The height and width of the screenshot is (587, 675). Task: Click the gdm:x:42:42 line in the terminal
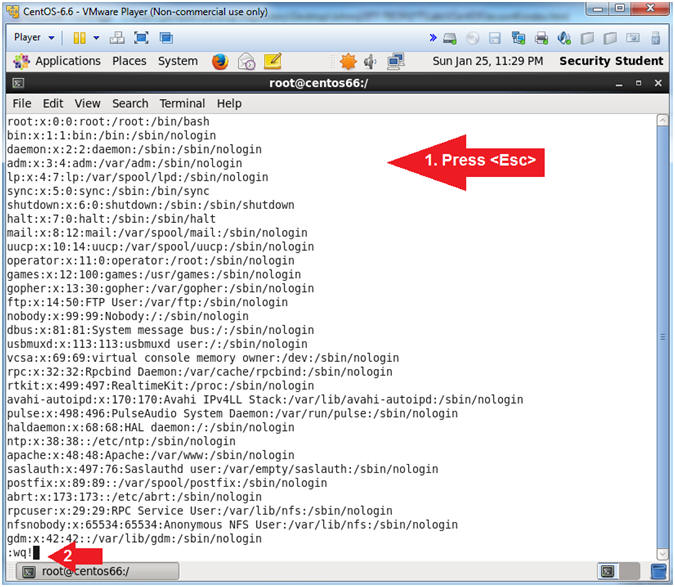pyautogui.click(x=134, y=539)
